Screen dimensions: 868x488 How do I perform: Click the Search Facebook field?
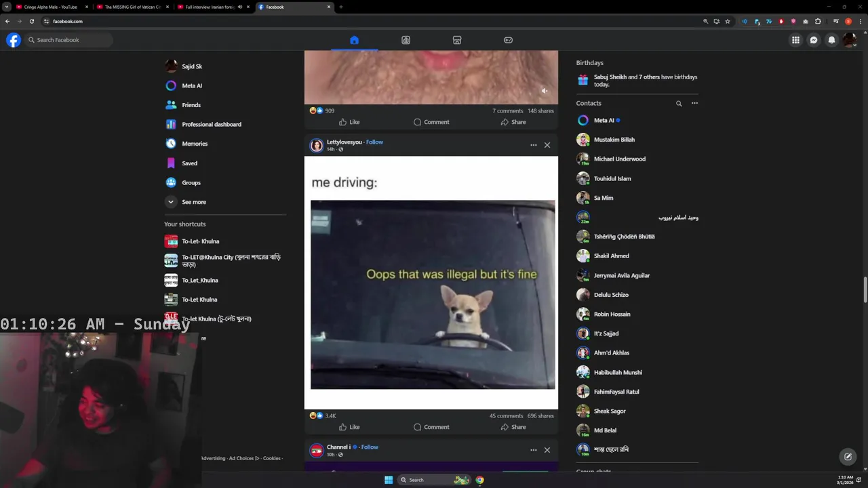(x=68, y=40)
